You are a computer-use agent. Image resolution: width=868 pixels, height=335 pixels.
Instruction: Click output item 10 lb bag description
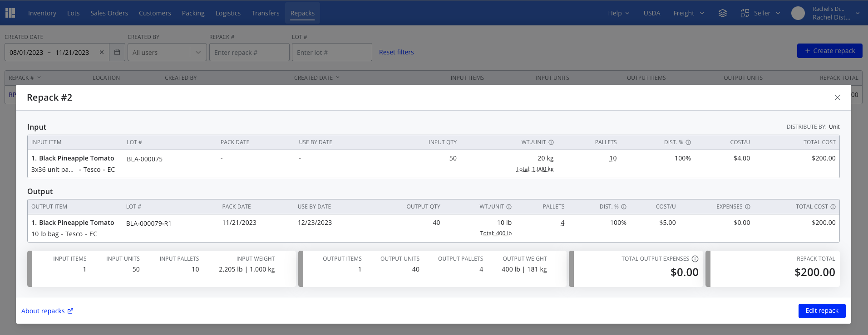[x=64, y=234]
